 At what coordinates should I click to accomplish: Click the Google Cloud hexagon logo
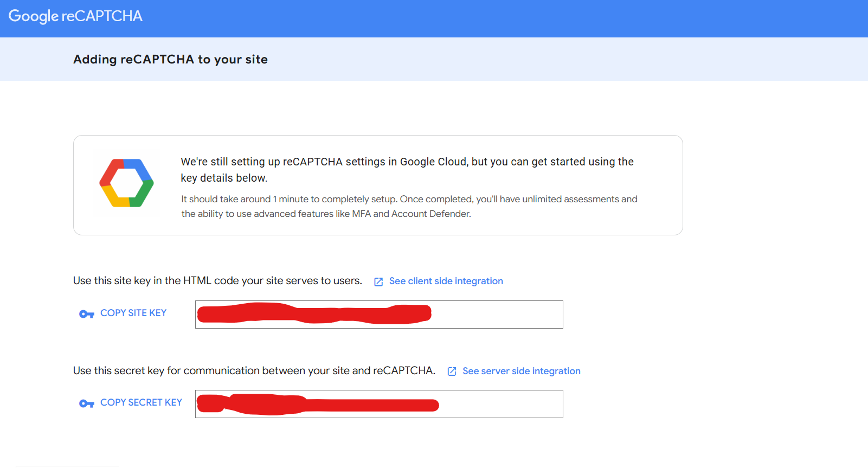126,183
